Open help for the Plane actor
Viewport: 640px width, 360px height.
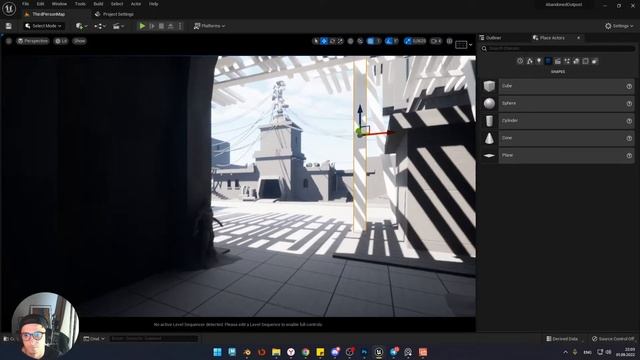(629, 156)
